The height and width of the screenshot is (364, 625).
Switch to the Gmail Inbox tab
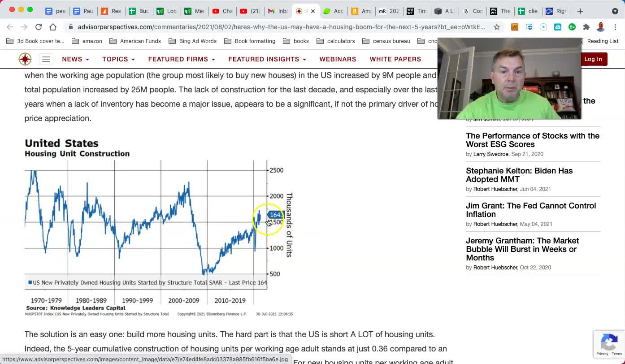click(x=278, y=11)
